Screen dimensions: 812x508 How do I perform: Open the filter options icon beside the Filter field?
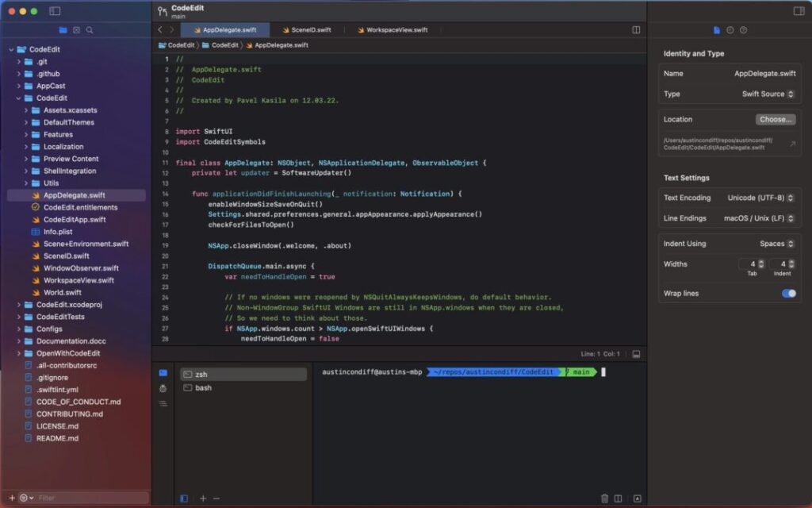(25, 498)
